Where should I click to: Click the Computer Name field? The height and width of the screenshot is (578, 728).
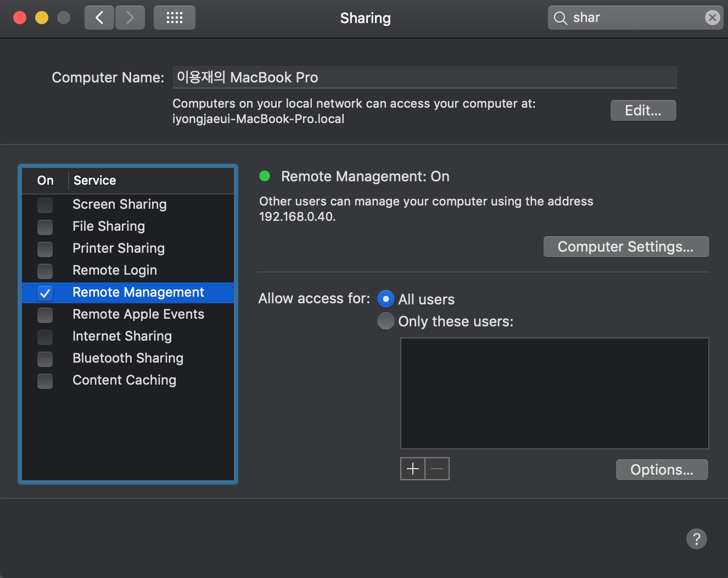[x=424, y=77]
